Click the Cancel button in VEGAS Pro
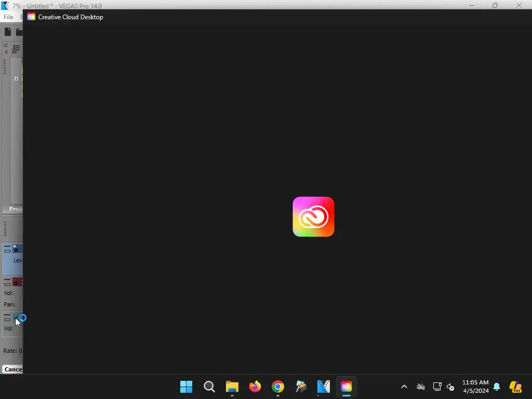This screenshot has height=399, width=532. 13,369
